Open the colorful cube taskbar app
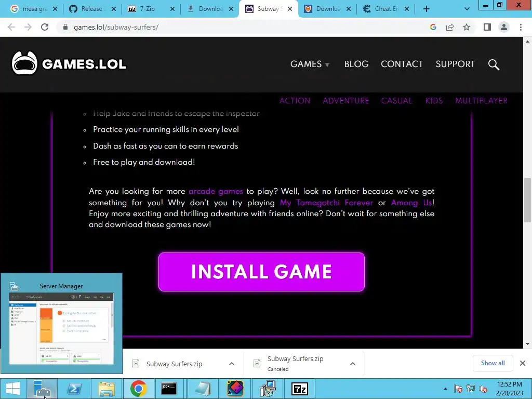The height and width of the screenshot is (399, 532). [x=235, y=389]
